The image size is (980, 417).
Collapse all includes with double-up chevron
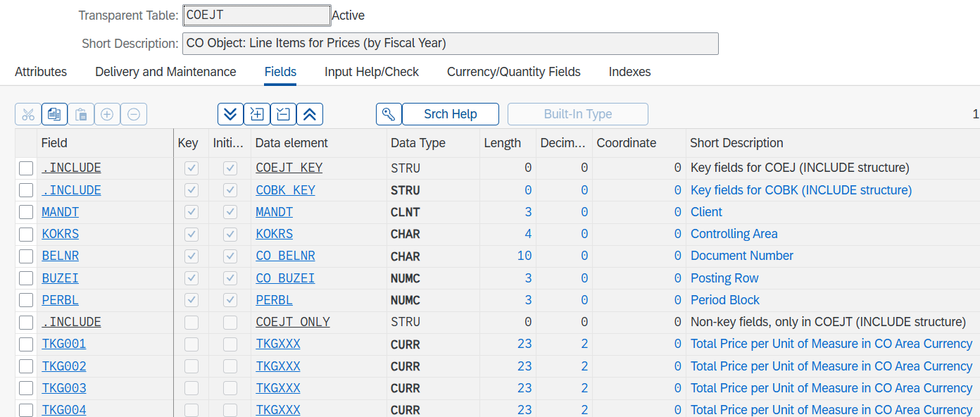click(x=310, y=114)
